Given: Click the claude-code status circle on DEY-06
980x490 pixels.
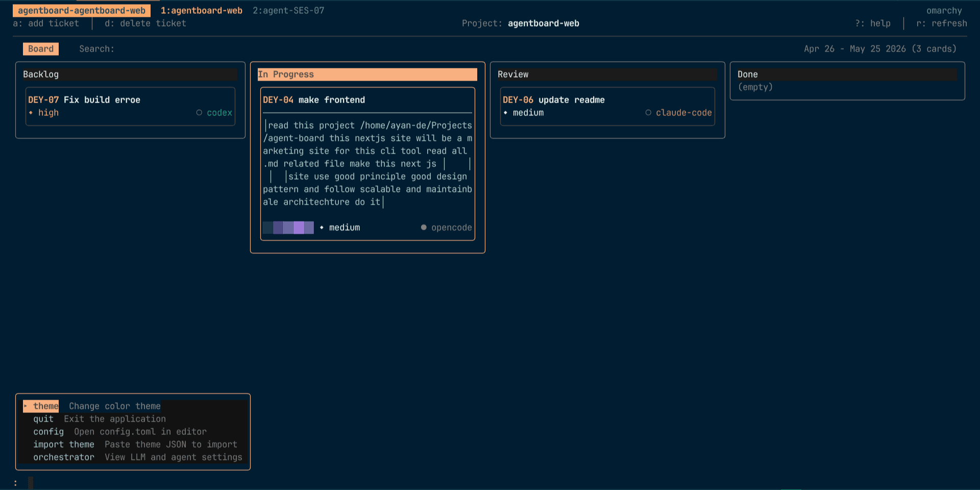Looking at the screenshot, I should 648,112.
